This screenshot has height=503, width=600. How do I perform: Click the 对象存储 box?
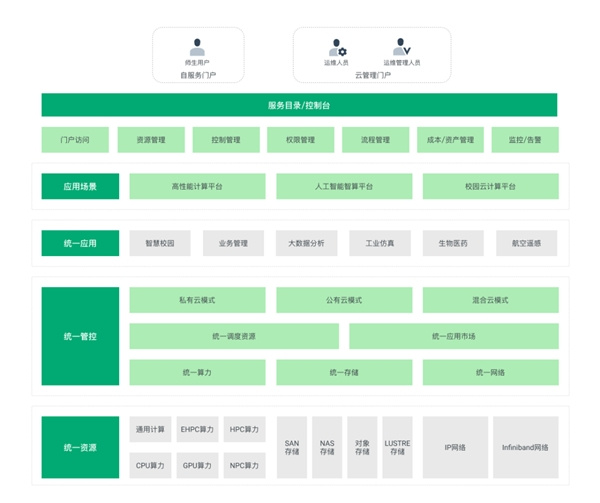pos(362,447)
